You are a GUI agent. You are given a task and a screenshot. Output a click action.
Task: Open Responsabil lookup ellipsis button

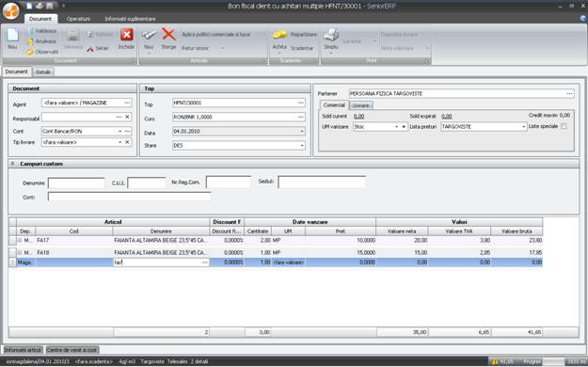click(x=119, y=117)
